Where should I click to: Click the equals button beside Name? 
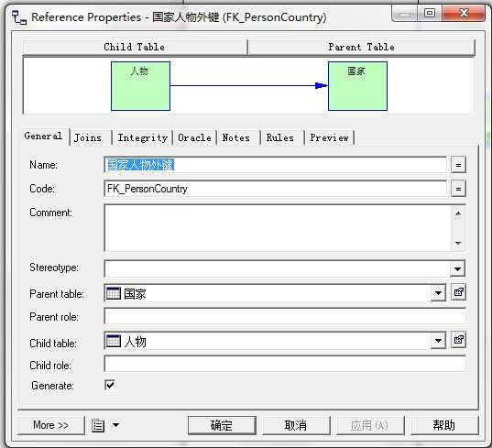click(x=458, y=165)
